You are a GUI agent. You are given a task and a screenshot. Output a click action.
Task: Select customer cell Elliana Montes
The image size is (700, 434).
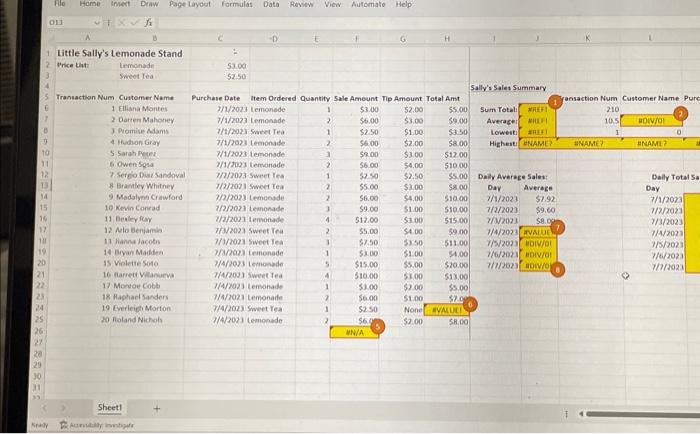pos(143,108)
